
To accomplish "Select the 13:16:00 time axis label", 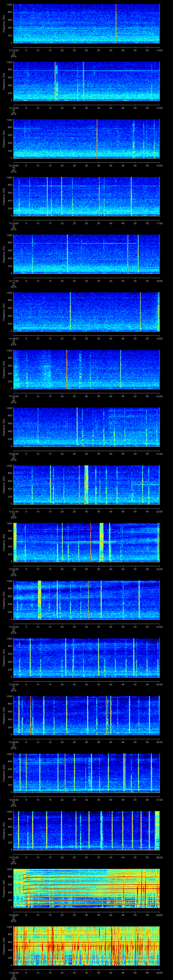I will [14, 223].
